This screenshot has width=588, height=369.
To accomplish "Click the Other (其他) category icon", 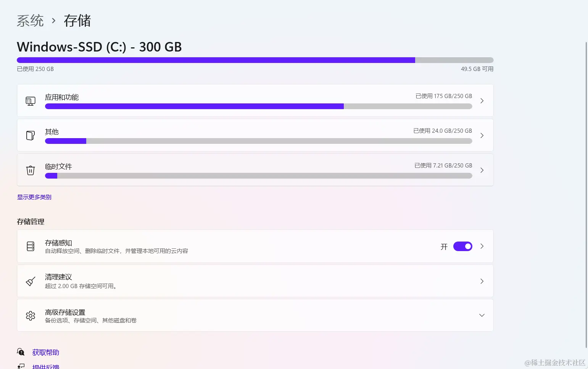I will click(31, 135).
